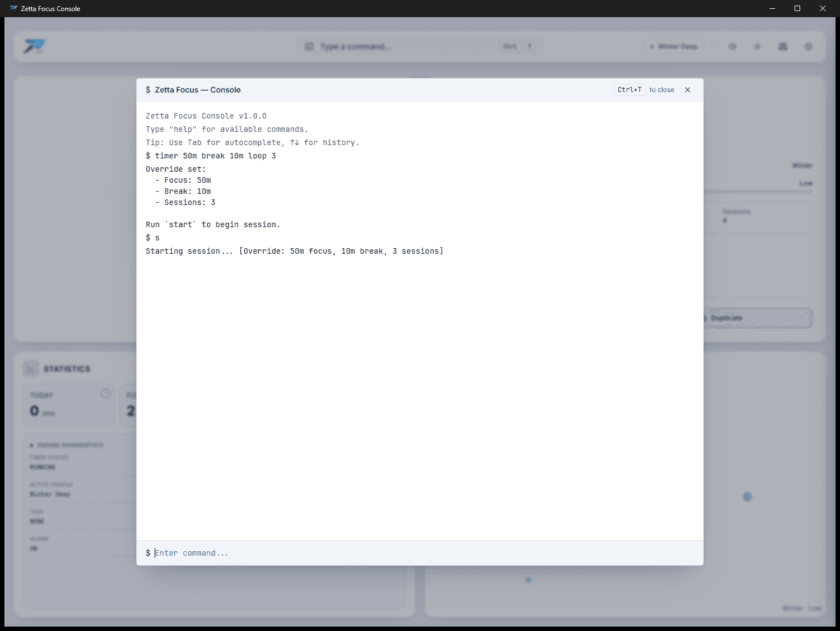
Task: Click the app icon in the title bar
Action: 14,8
